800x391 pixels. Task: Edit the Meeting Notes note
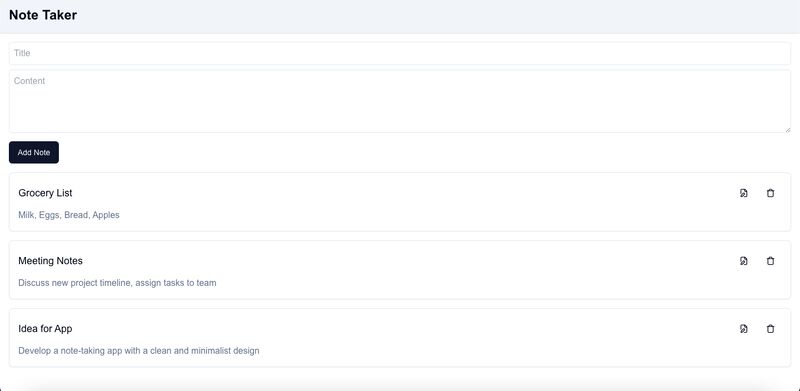coord(743,261)
